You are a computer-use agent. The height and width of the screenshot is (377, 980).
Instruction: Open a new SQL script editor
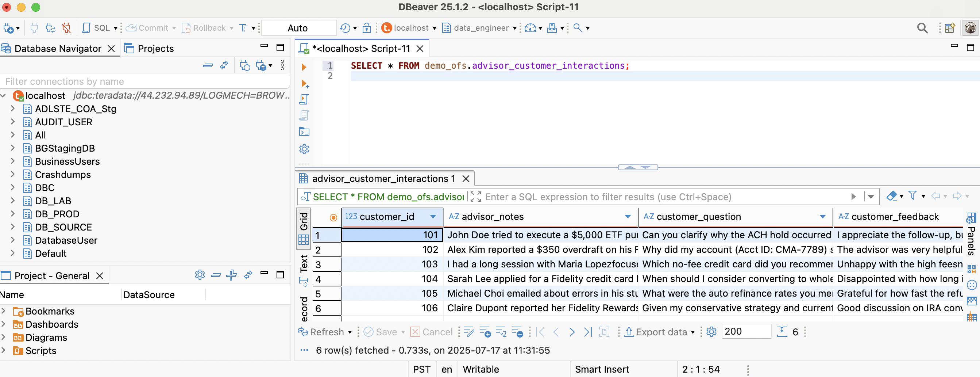pyautogui.click(x=97, y=28)
